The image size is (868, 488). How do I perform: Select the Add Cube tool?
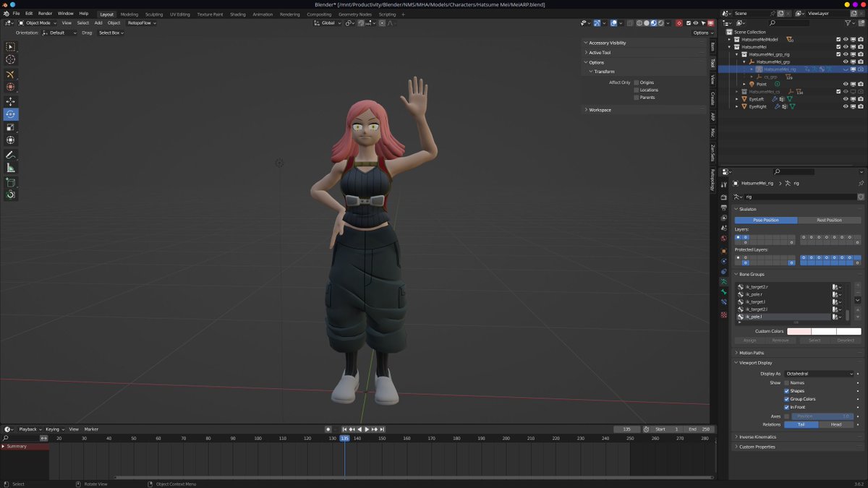pos(11,182)
